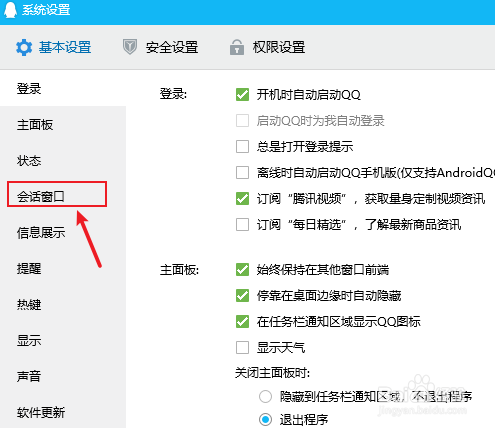The width and height of the screenshot is (495, 428).
Task: Click the gear icon of 基本设置
Action: tap(24, 47)
